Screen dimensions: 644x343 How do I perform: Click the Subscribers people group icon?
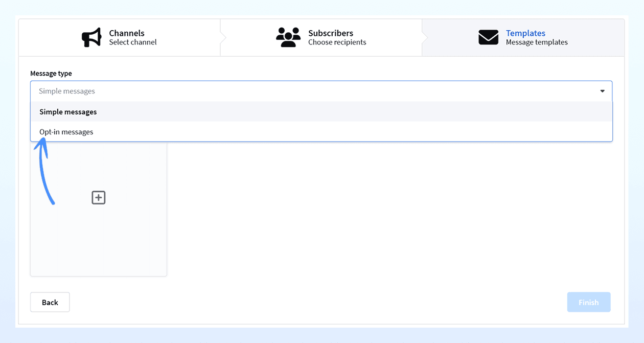tap(288, 37)
